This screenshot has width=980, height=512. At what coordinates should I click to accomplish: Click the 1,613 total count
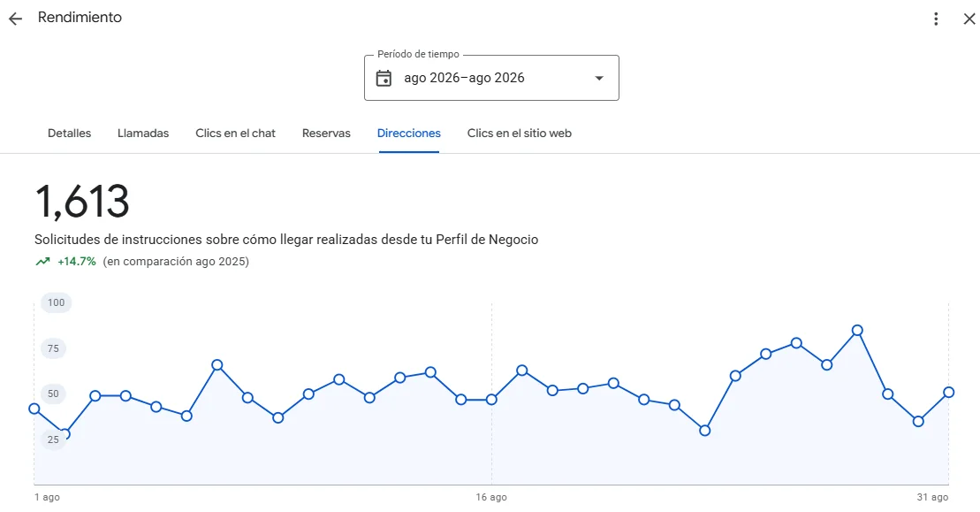(x=82, y=202)
